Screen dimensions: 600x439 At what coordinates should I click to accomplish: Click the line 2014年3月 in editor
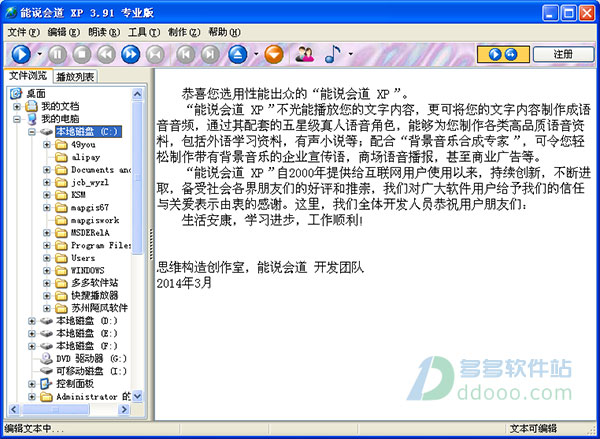184,284
